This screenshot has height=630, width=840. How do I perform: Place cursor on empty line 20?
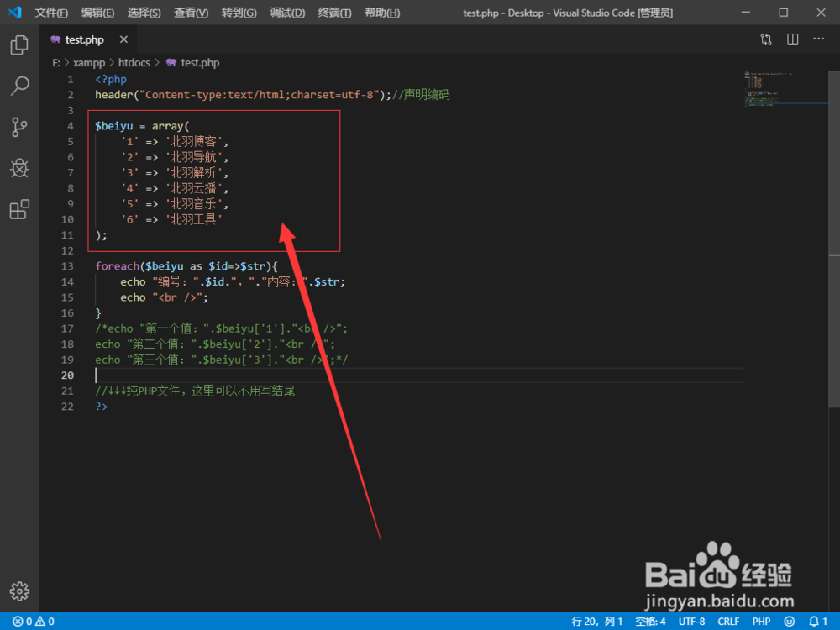click(419, 375)
